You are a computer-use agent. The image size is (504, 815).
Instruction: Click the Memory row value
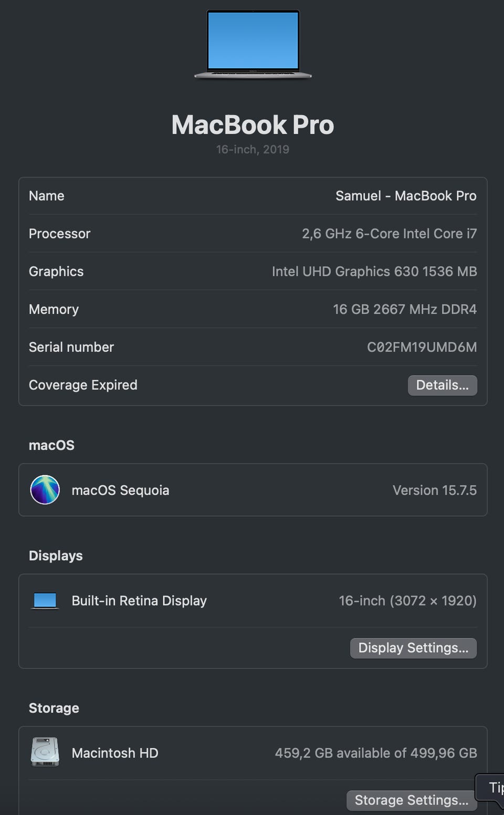(x=404, y=309)
